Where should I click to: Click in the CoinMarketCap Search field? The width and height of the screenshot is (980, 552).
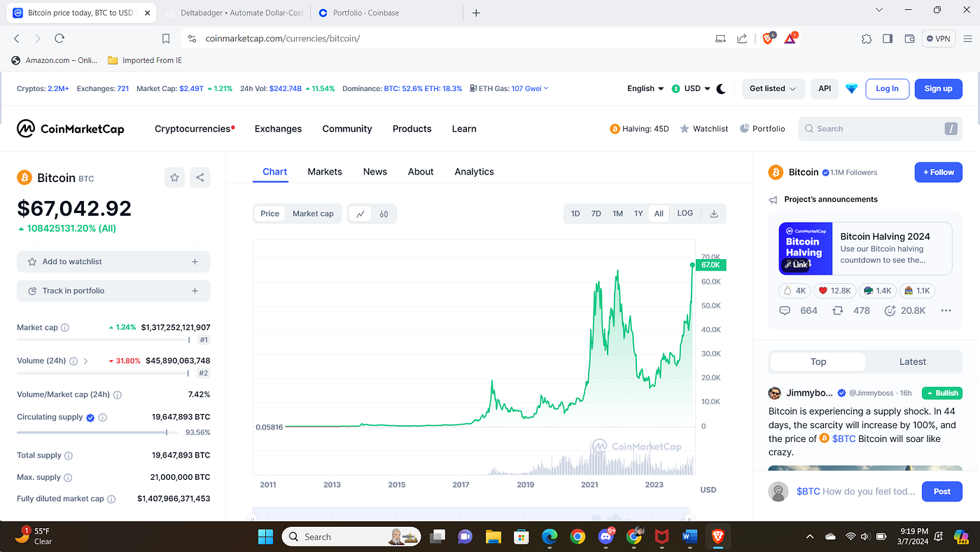click(x=880, y=129)
